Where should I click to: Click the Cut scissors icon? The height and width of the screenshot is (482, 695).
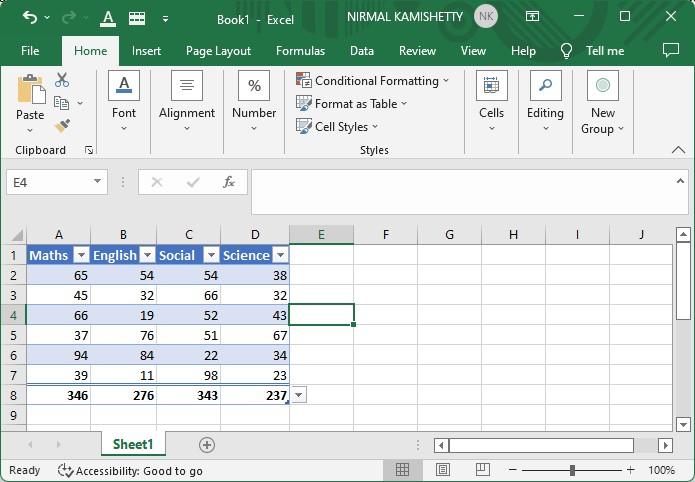pyautogui.click(x=62, y=80)
